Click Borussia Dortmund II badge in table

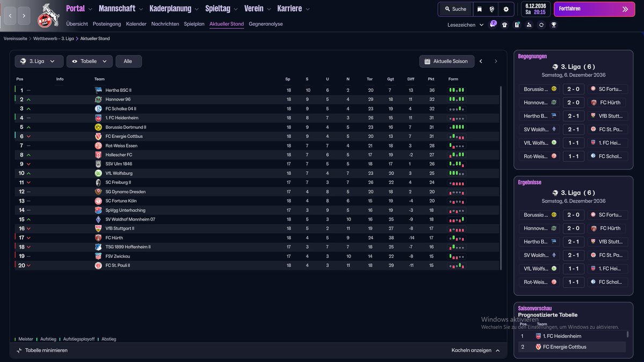point(98,127)
